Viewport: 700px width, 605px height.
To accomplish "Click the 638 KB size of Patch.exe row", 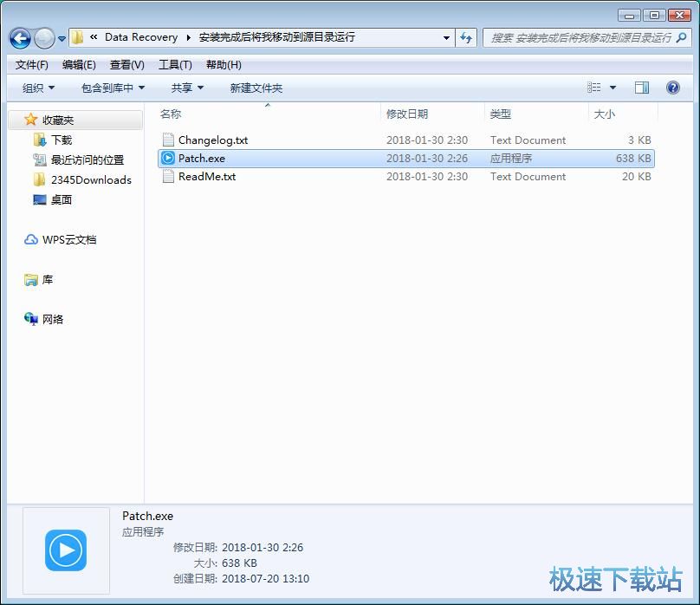I will point(633,159).
